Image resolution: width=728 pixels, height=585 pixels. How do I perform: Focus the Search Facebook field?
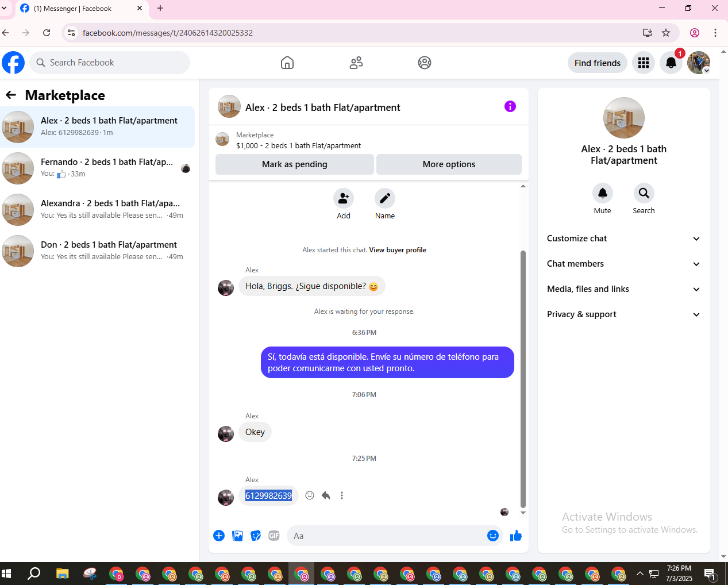pos(110,63)
